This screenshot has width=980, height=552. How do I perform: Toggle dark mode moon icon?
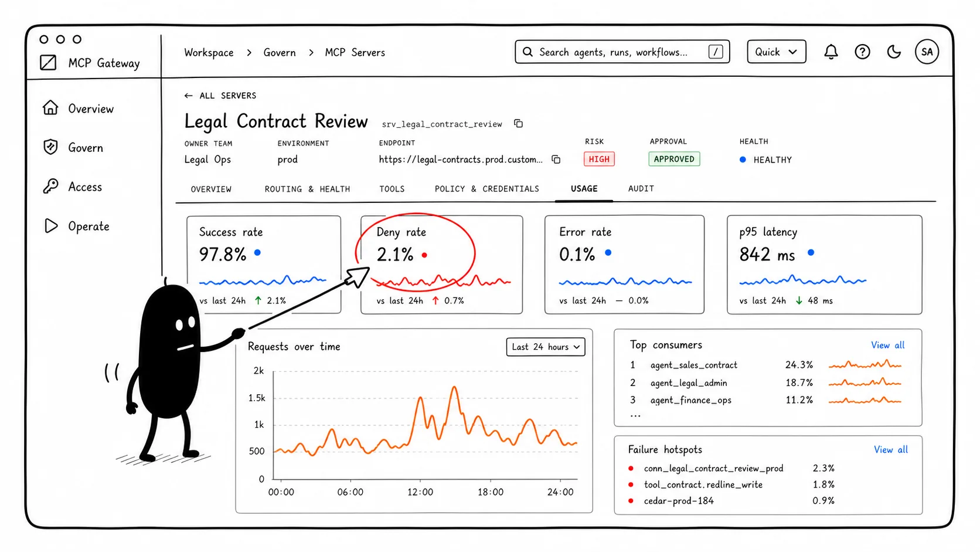[894, 52]
